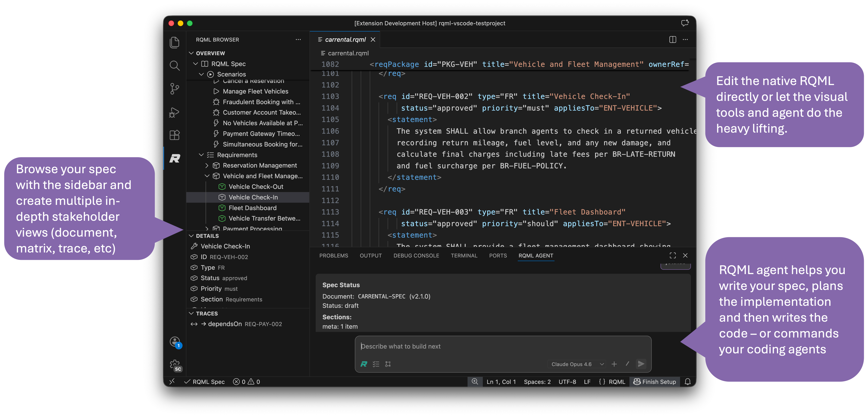868x417 pixels.
Task: Click the send arrow to submit the prompt
Action: coord(641,364)
